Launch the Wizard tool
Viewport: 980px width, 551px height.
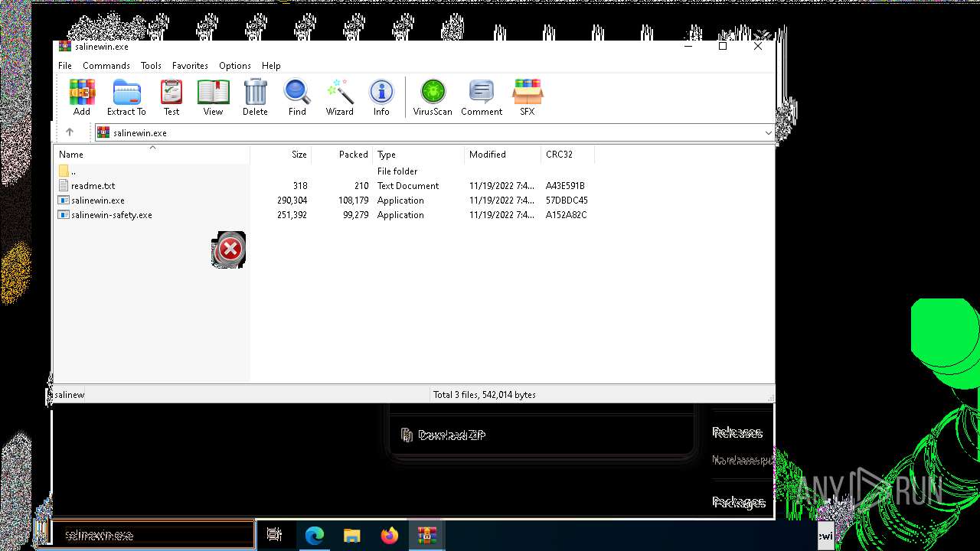pyautogui.click(x=339, y=97)
